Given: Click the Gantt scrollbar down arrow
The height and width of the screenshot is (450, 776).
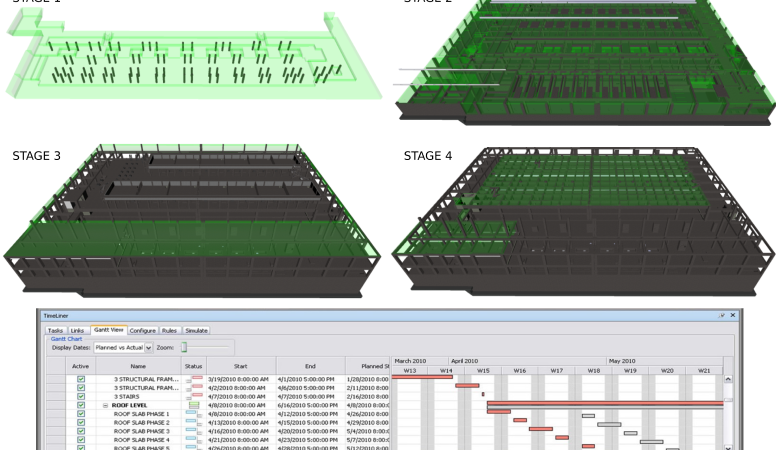Looking at the screenshot, I should pos(728,449).
